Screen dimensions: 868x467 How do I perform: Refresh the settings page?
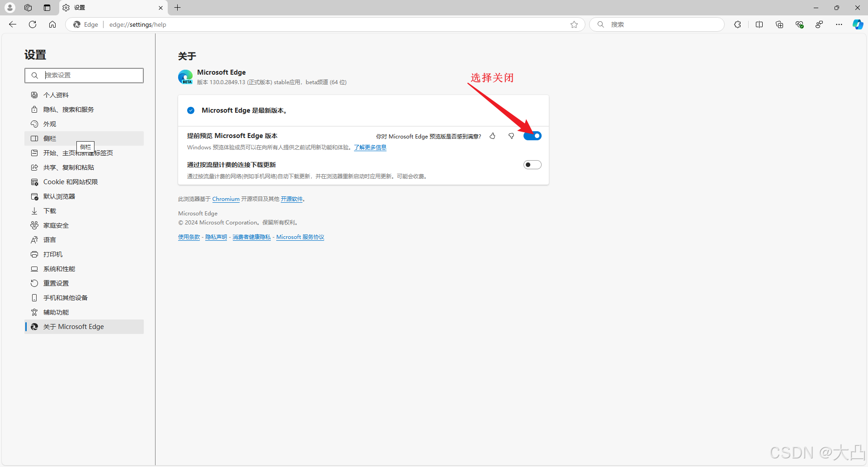click(33, 24)
